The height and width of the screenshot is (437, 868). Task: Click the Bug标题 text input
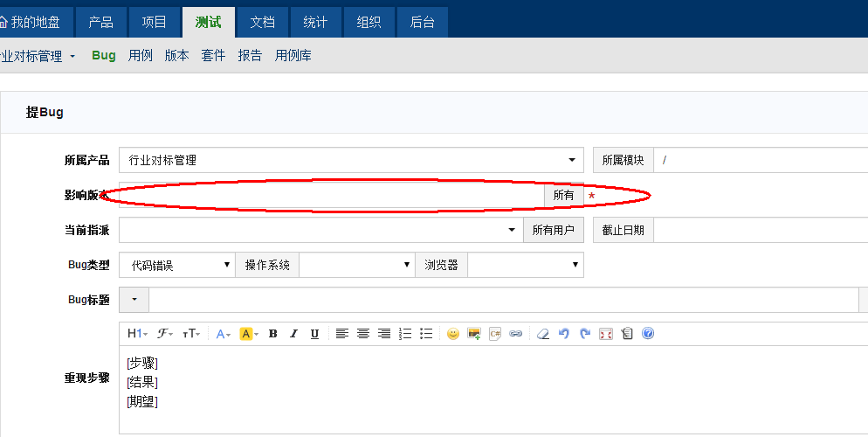pos(504,300)
